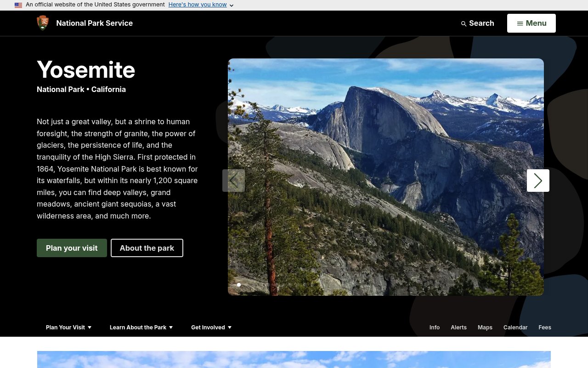
Task: Open the Alerts quick link
Action: click(x=458, y=328)
